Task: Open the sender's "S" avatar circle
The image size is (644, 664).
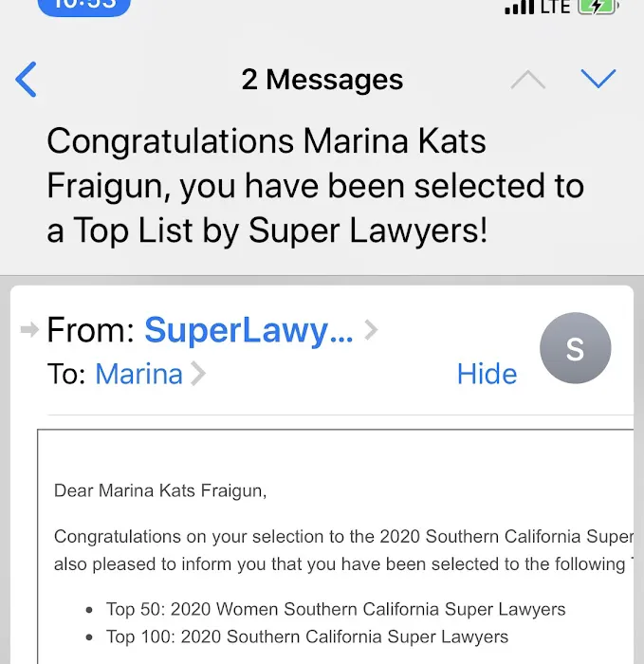Action: pyautogui.click(x=575, y=349)
